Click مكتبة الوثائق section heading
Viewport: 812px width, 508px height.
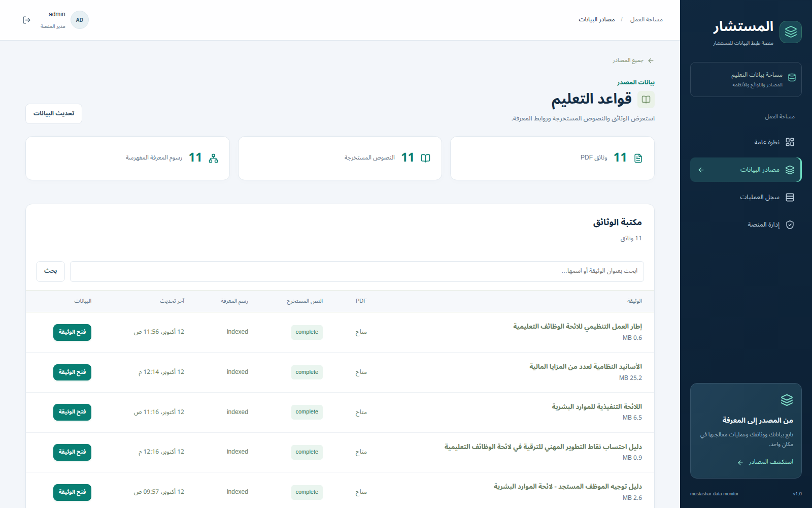(x=618, y=223)
